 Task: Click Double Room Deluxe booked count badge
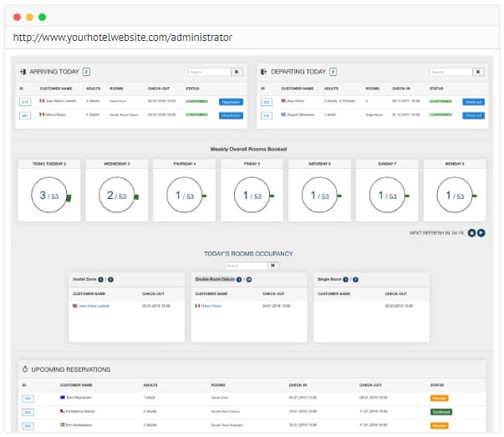(239, 280)
